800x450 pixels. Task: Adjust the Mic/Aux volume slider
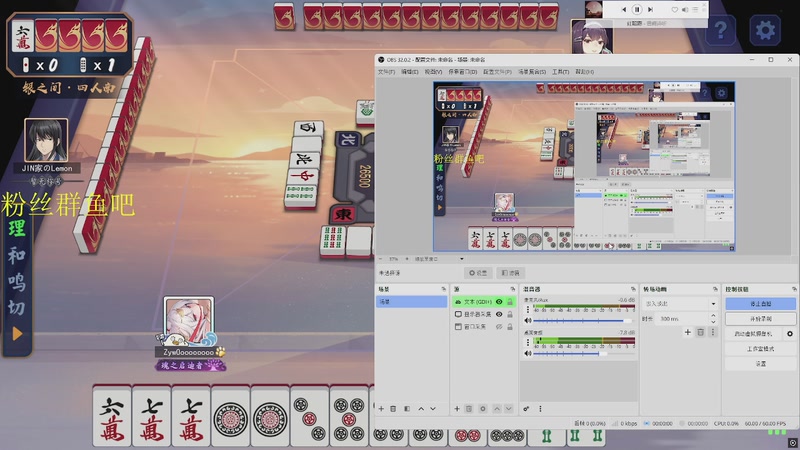coord(584,320)
